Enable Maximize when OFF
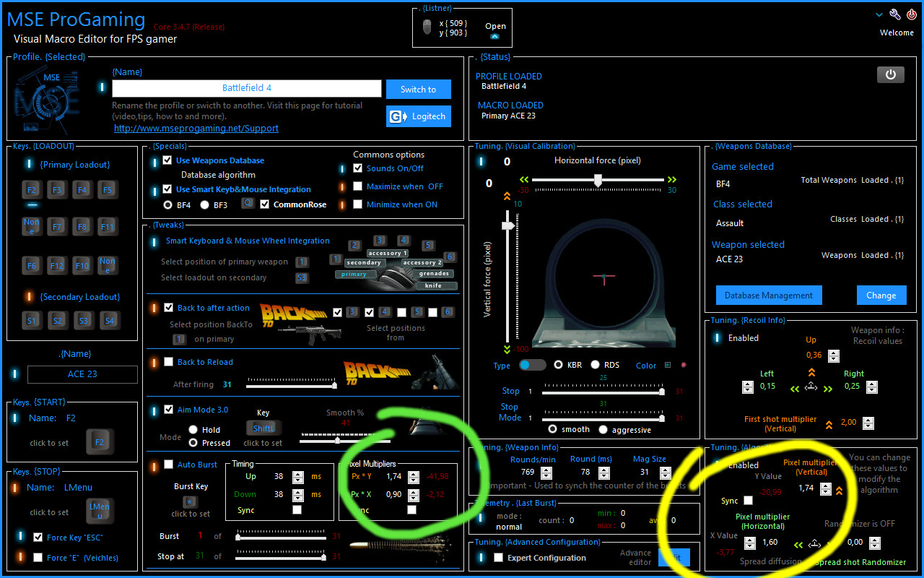This screenshot has height=578, width=924. tap(358, 186)
